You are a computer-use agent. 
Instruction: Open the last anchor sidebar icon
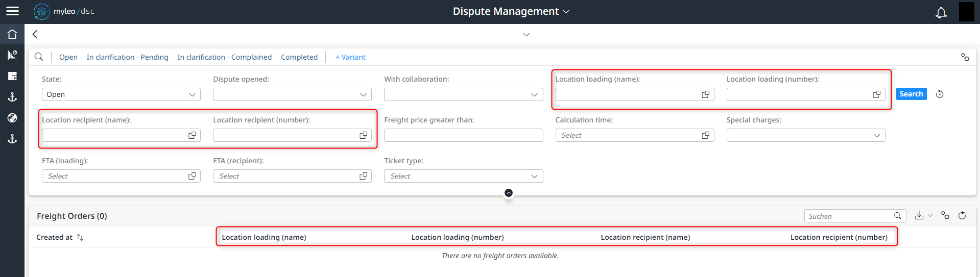(x=12, y=139)
